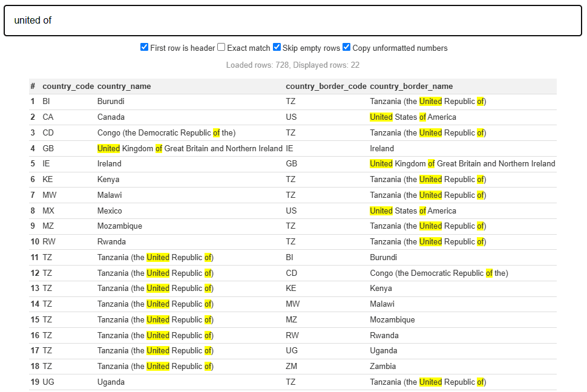Select the 'MZ' border code in row 15
Viewport: 587px width, 392px height.
click(291, 320)
